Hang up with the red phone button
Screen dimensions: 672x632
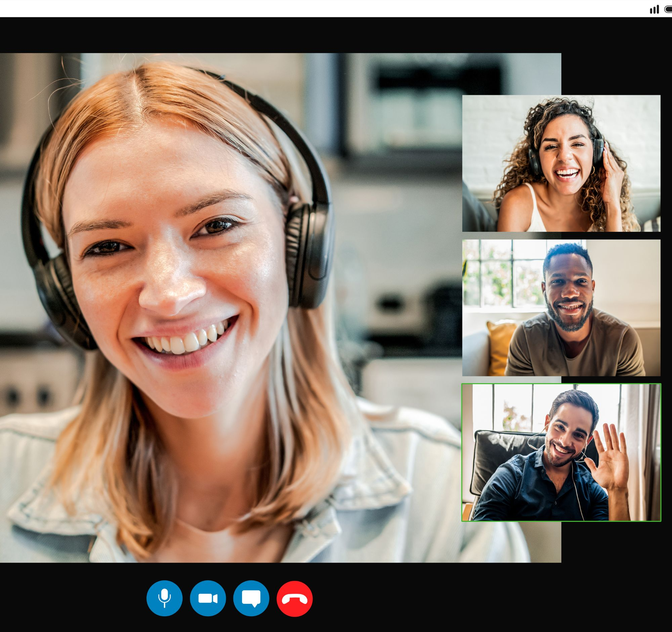click(x=294, y=598)
